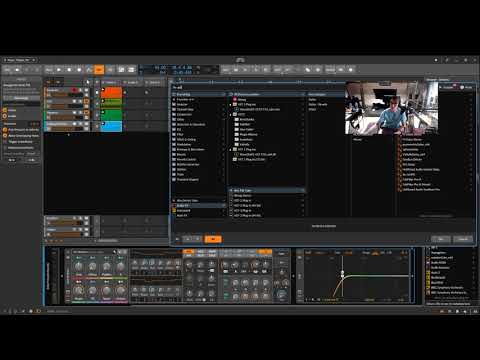
Task: Click the magnifier icon in the synth device header
Action: point(115,252)
